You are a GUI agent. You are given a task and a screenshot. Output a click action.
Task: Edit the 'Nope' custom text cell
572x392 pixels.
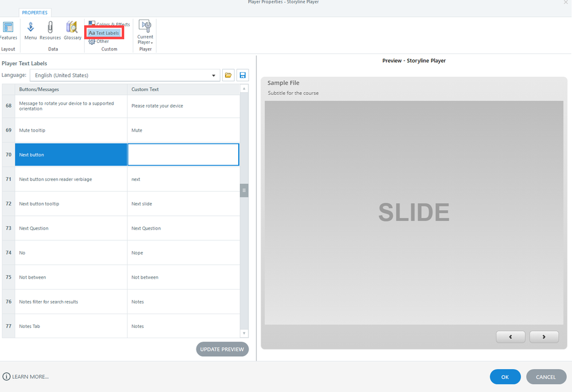point(183,253)
